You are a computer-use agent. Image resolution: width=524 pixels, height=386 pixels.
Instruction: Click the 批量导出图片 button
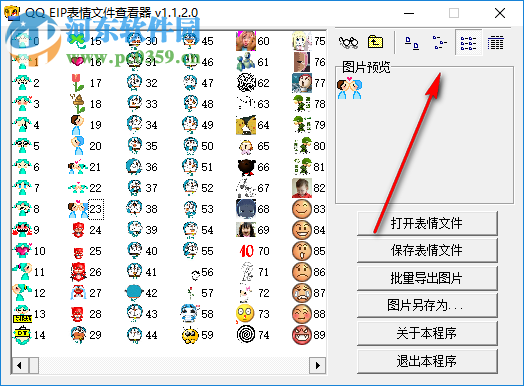click(x=427, y=278)
